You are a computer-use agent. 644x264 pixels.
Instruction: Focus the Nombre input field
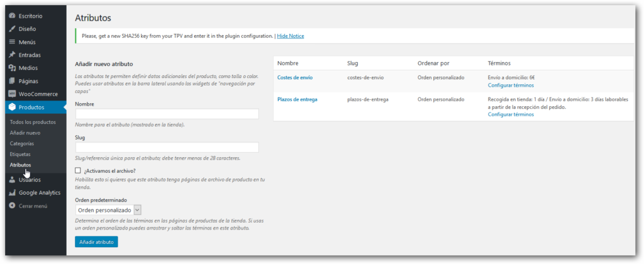[x=167, y=114]
